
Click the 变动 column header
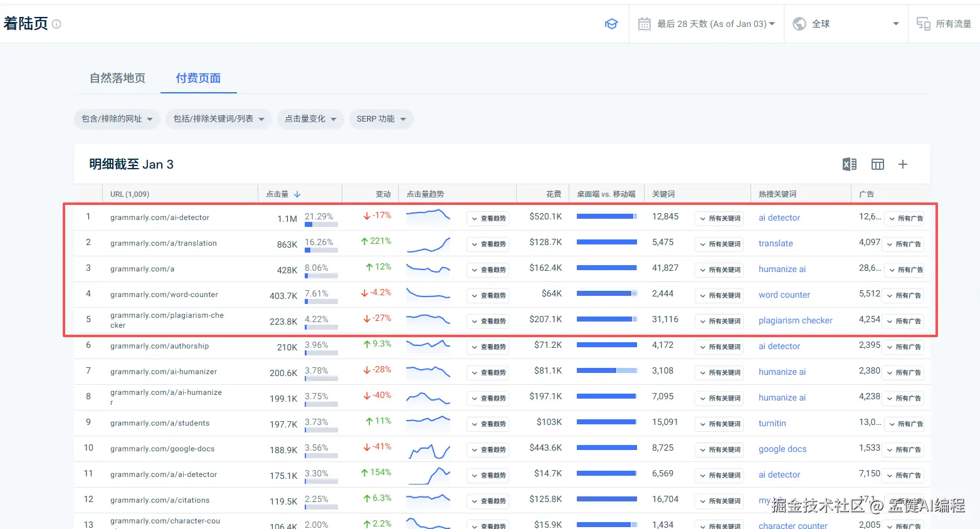[x=383, y=194]
